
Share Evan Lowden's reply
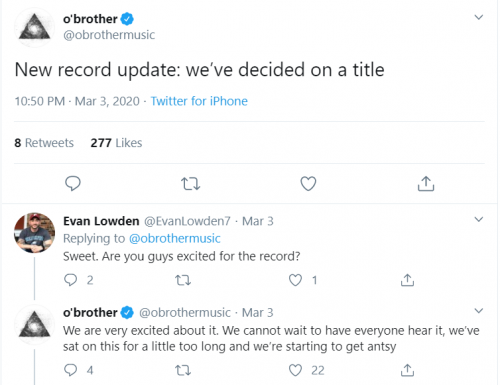pos(407,280)
